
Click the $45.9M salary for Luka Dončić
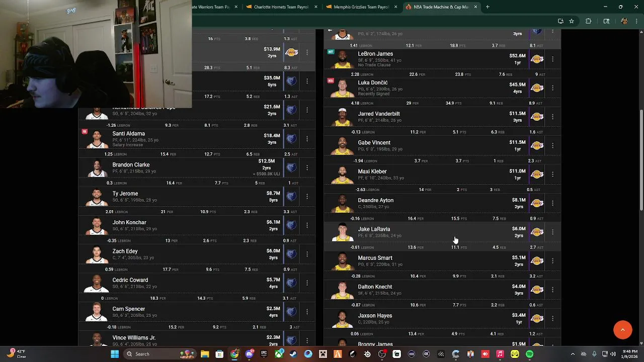[x=517, y=85]
